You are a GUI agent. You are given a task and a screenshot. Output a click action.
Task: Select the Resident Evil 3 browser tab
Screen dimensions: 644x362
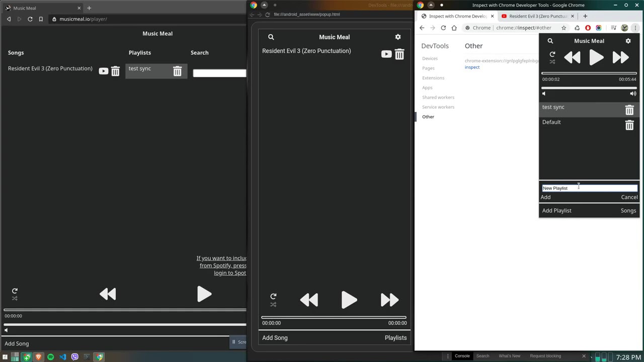(x=536, y=16)
